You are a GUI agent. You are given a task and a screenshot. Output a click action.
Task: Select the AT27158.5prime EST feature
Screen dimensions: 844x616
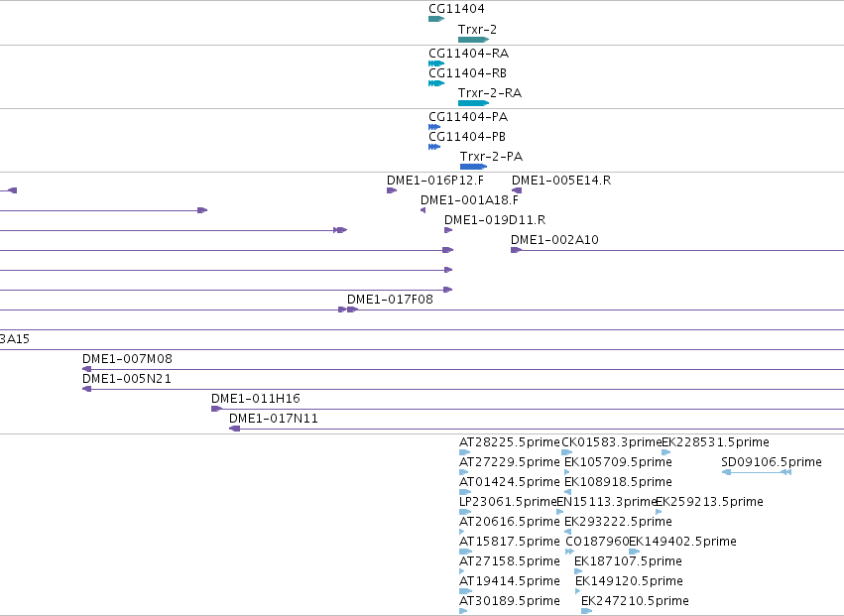[x=462, y=571]
